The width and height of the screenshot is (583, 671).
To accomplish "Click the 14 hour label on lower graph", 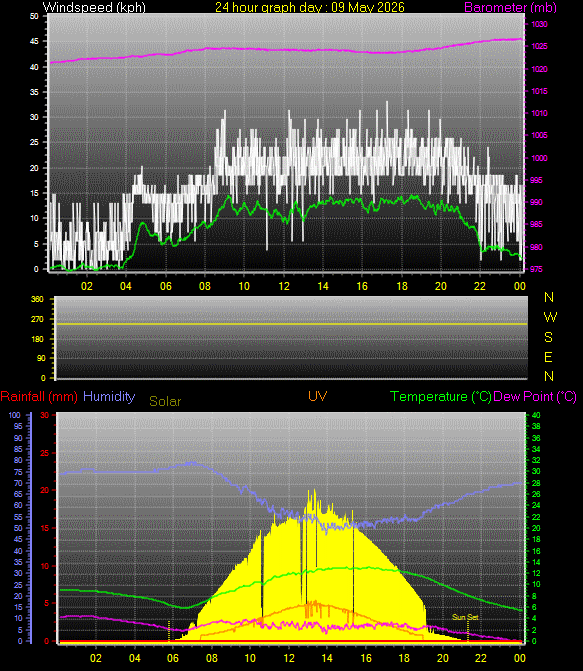I will (x=327, y=658).
